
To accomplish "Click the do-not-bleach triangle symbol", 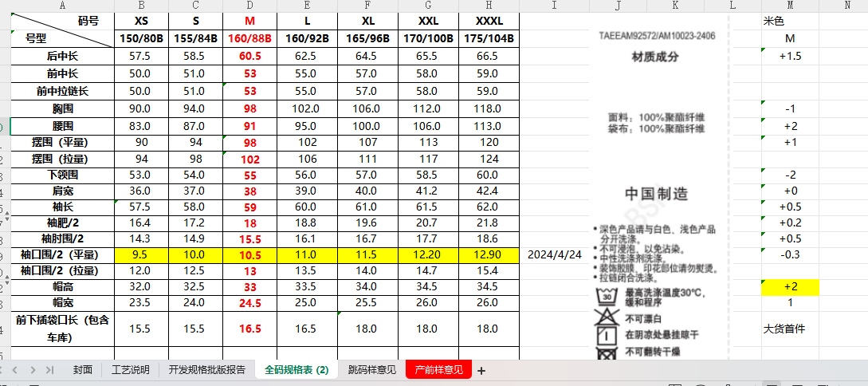I will (607, 317).
